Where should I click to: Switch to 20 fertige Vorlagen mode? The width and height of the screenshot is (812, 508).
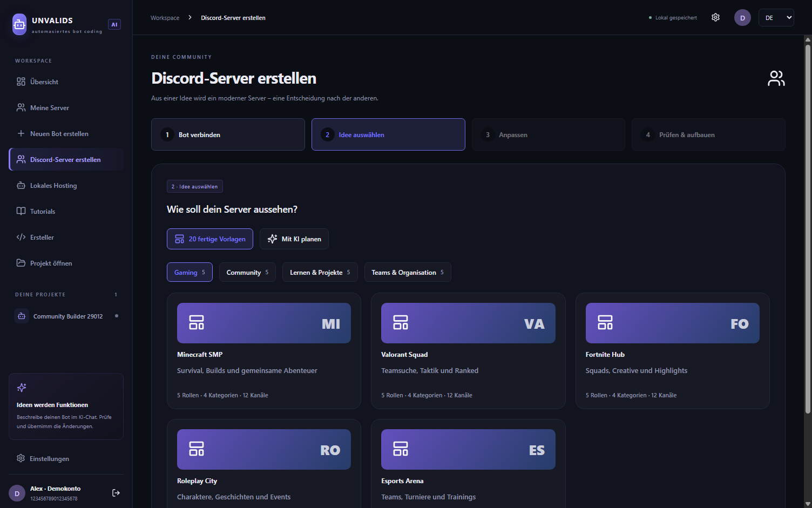coord(210,239)
